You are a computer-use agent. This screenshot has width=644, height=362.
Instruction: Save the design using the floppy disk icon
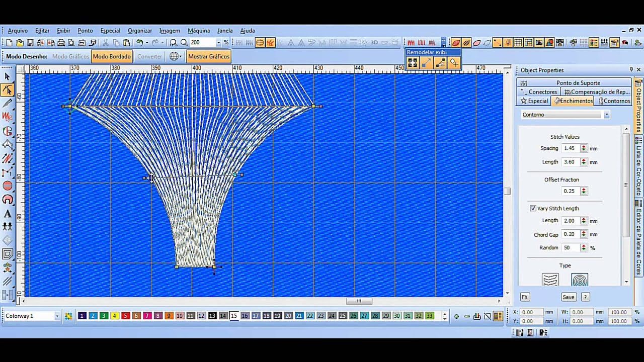30,43
